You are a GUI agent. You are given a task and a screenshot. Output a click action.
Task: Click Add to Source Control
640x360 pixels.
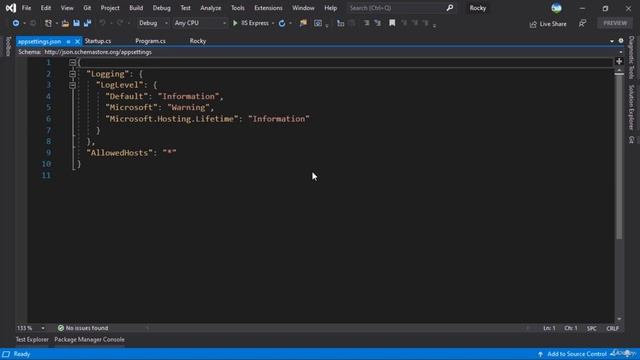click(572, 354)
